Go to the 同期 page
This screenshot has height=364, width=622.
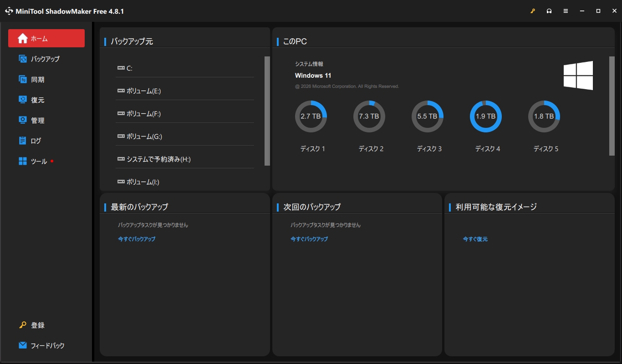click(x=46, y=79)
